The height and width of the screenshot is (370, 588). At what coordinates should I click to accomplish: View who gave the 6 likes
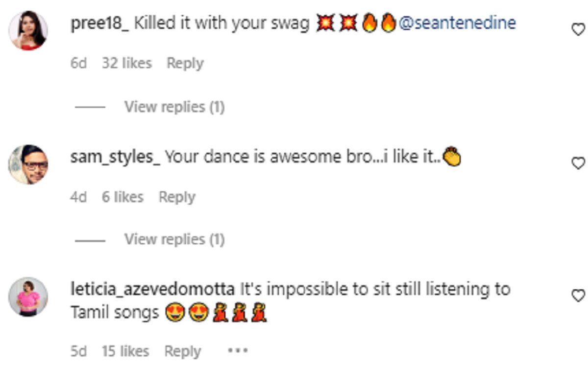(x=122, y=197)
